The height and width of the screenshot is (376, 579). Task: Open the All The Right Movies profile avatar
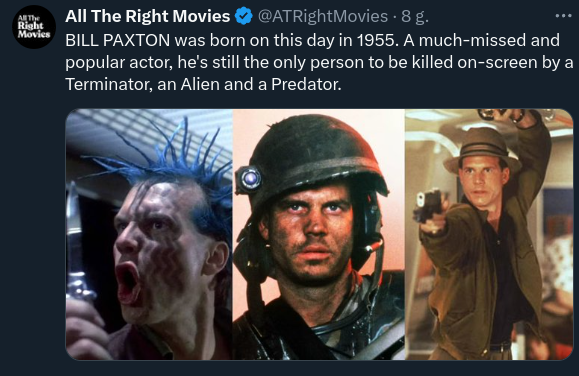click(34, 27)
